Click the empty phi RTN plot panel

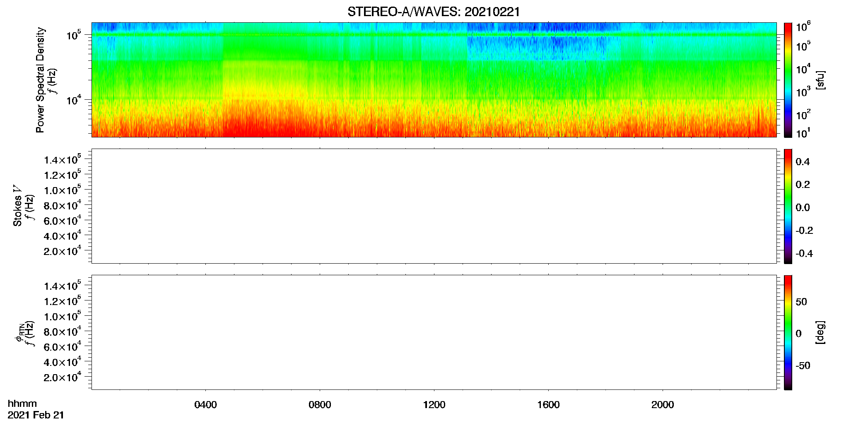(x=434, y=332)
